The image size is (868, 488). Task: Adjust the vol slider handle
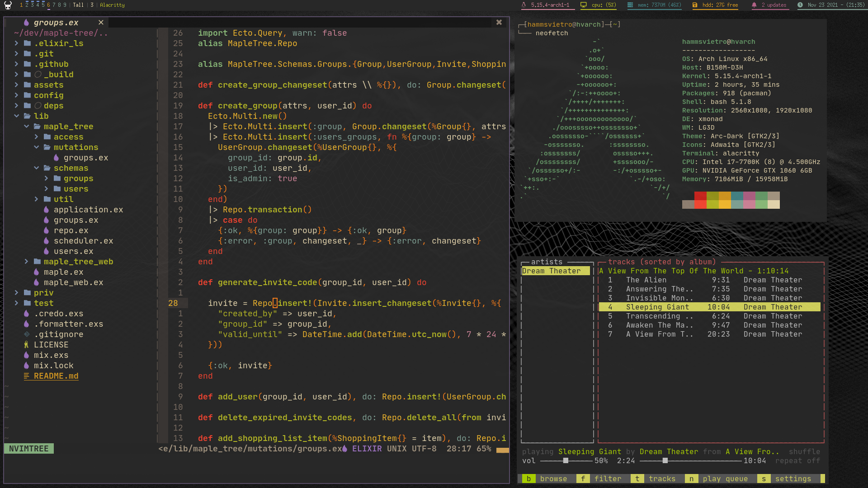pyautogui.click(x=566, y=461)
